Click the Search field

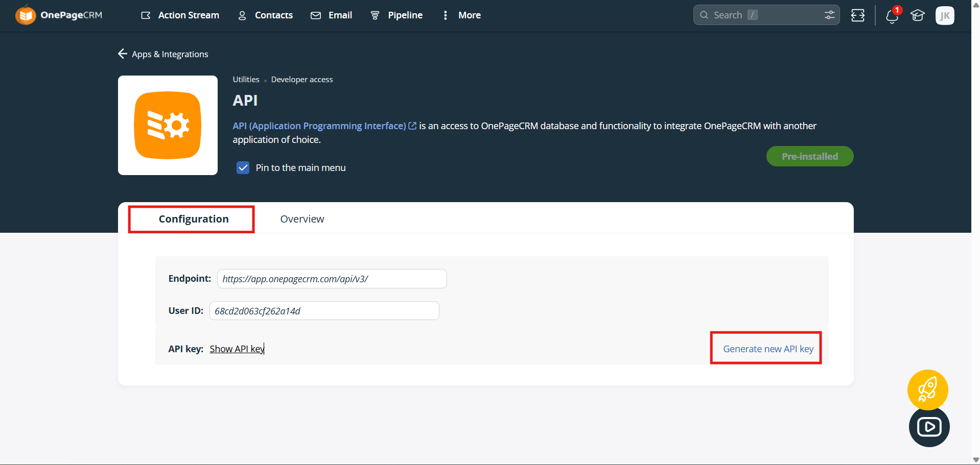pos(766,15)
